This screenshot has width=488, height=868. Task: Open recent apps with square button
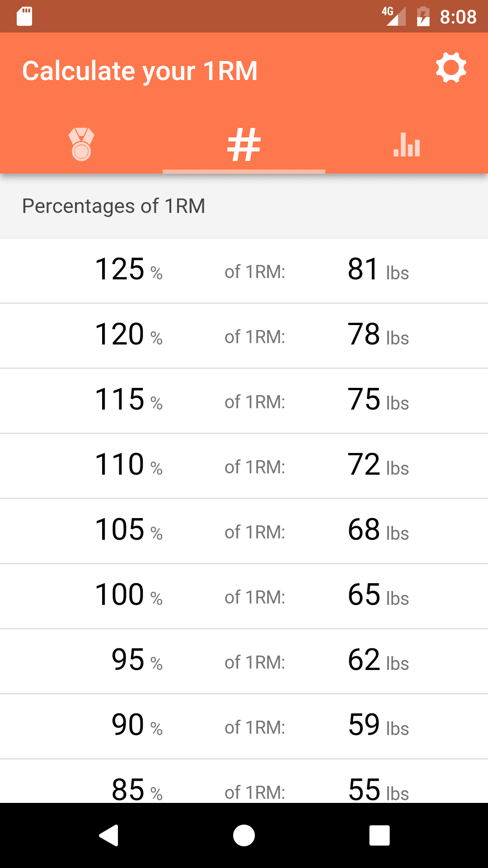pos(380,835)
